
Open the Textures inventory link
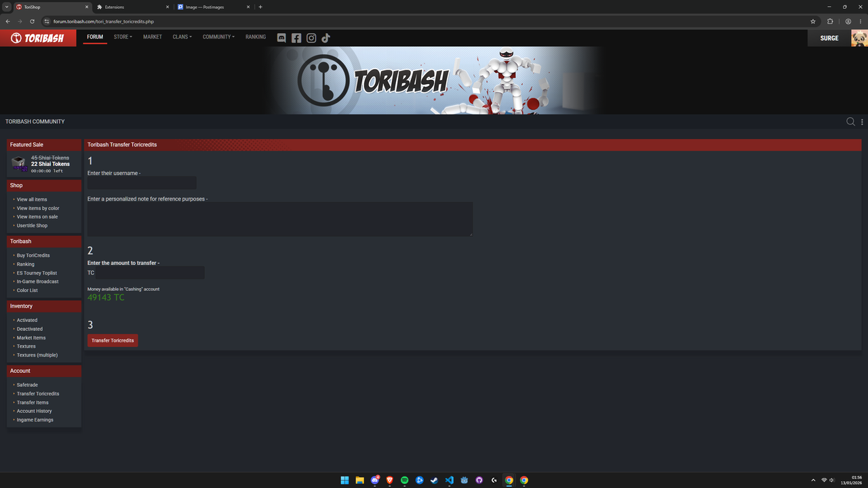(x=26, y=346)
